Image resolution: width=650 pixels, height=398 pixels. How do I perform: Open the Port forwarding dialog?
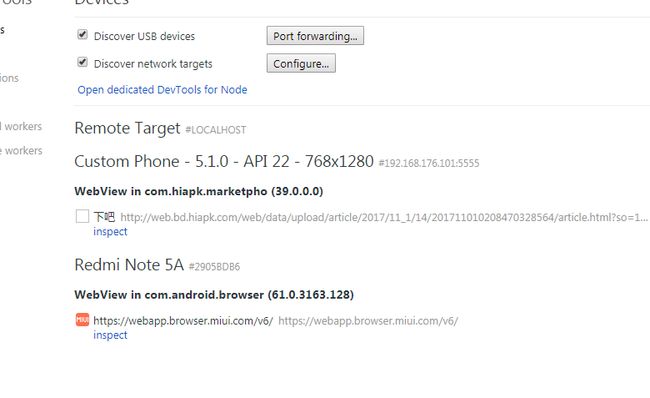315,36
